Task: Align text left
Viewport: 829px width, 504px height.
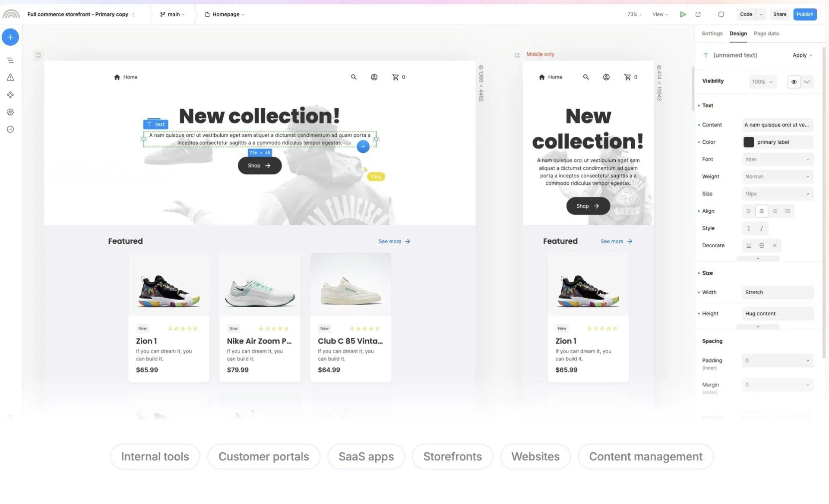Action: click(x=749, y=211)
